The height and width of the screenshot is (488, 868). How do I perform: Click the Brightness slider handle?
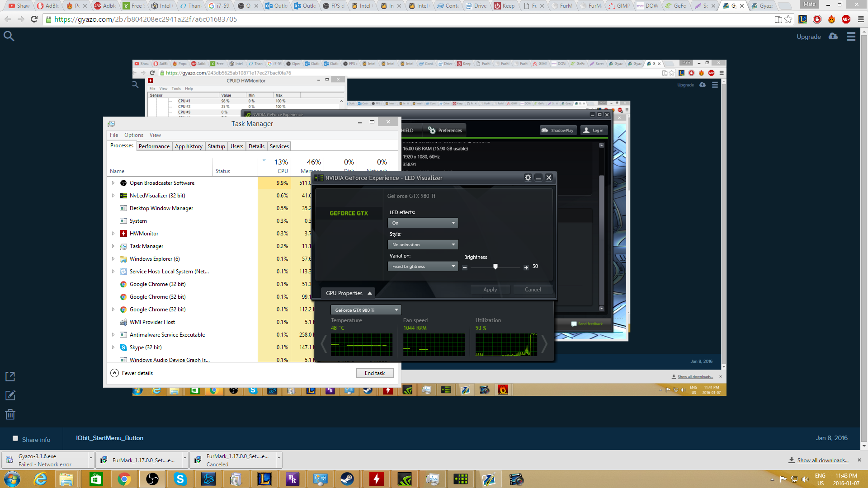tap(495, 267)
